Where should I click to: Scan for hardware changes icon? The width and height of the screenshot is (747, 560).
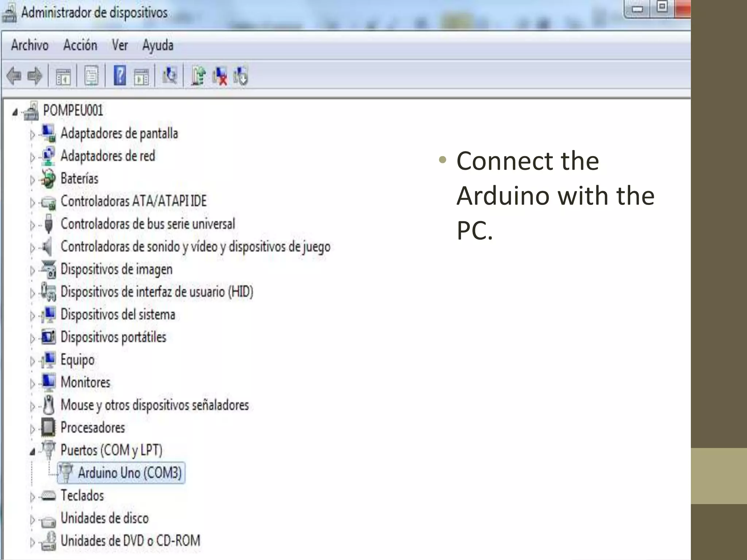click(170, 75)
